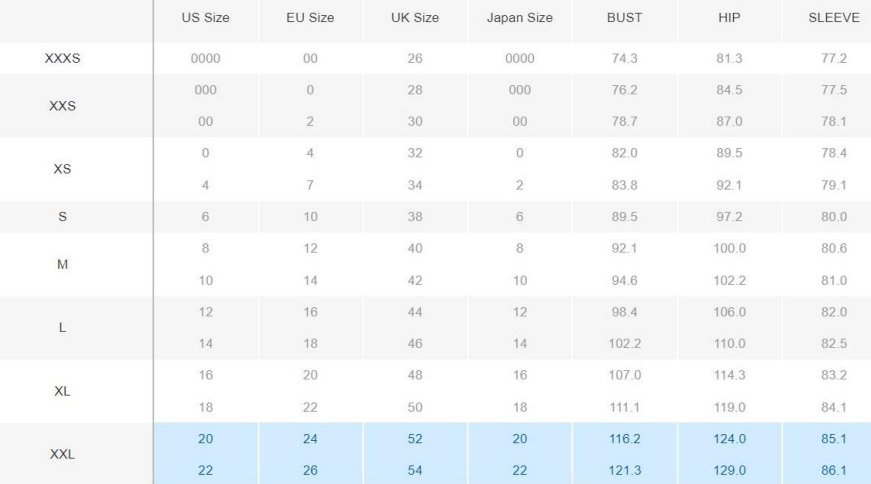The height and width of the screenshot is (484, 871).
Task: Click the Japan Size column header
Action: click(519, 18)
